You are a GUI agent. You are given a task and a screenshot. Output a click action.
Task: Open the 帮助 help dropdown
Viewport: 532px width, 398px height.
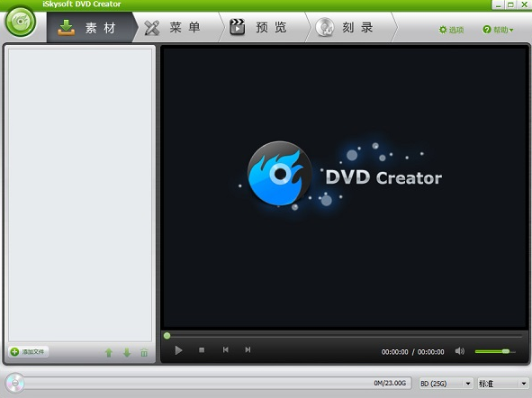click(498, 30)
